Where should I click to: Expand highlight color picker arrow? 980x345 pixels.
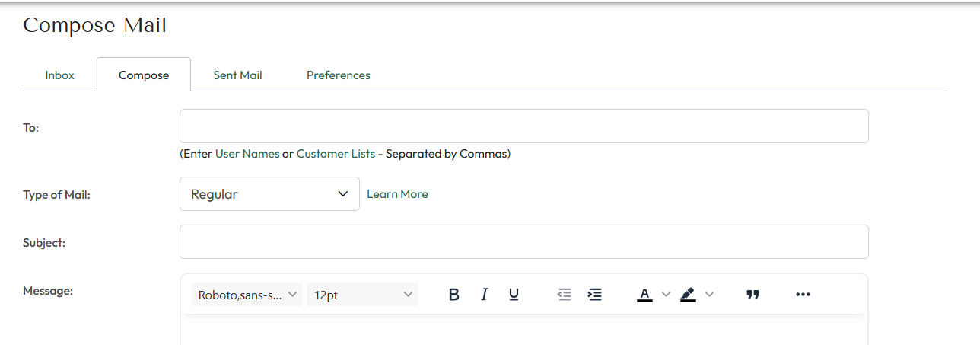[710, 295]
